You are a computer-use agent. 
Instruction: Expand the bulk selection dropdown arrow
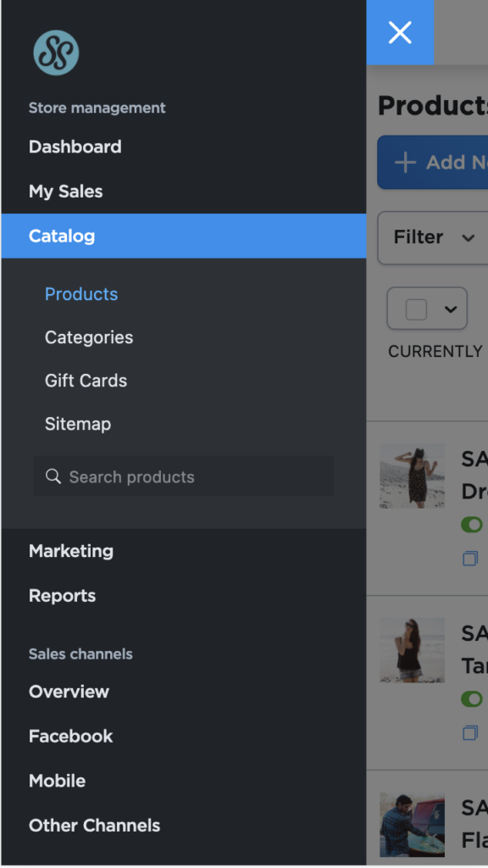click(x=451, y=309)
